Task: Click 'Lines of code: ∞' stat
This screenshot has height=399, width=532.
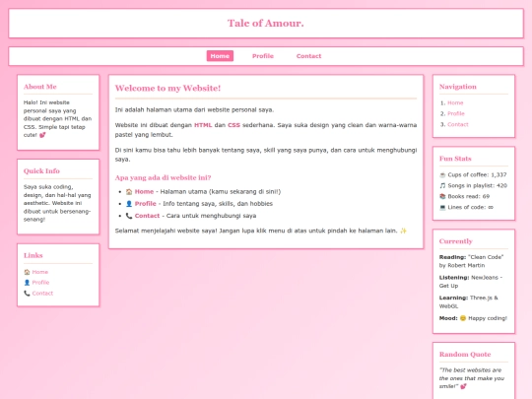Action: pyautogui.click(x=466, y=207)
